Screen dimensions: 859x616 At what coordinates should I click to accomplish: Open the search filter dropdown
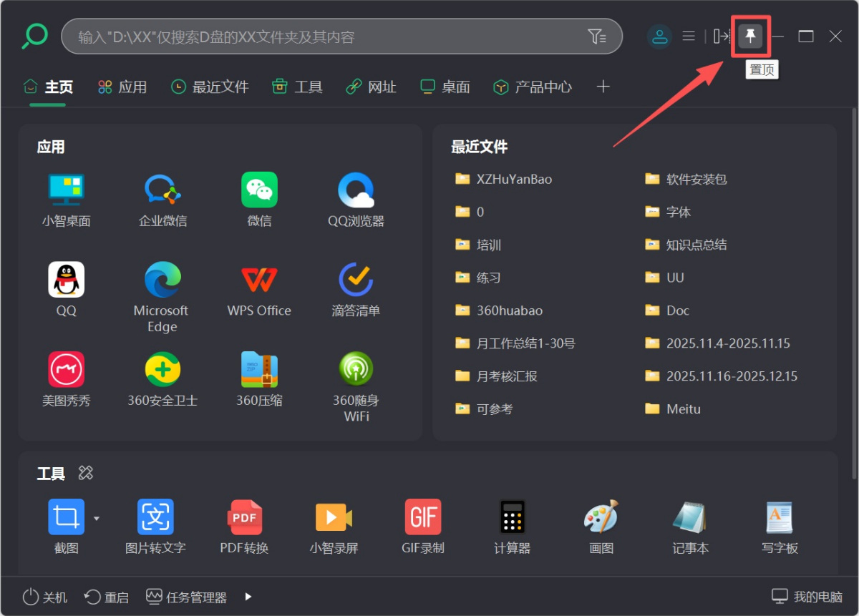598,36
